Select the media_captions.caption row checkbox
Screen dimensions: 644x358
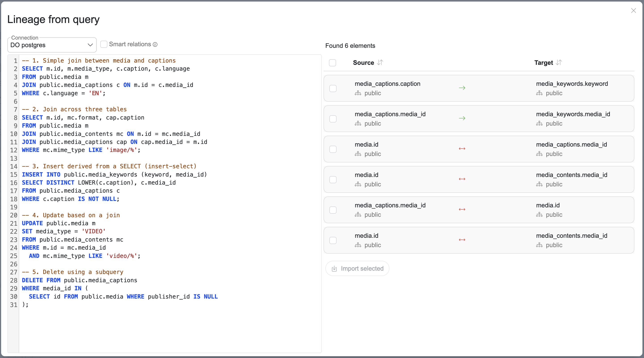pos(333,88)
